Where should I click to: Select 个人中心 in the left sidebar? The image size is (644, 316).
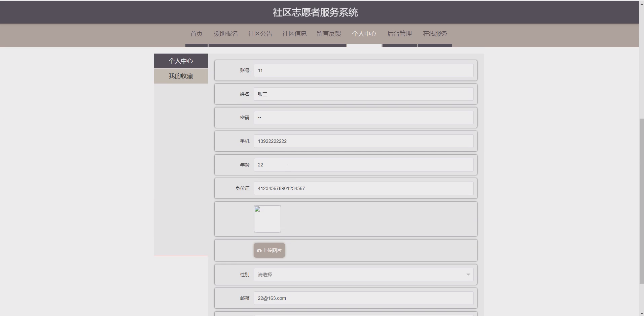181,61
